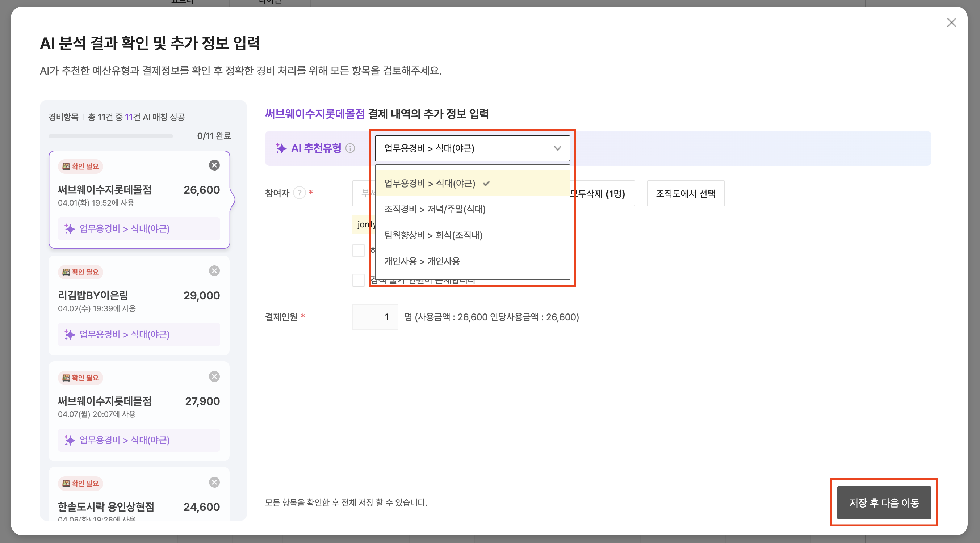Choose 팀워향상비 > 회식(조직내) option
The height and width of the screenshot is (543, 980).
(472, 235)
